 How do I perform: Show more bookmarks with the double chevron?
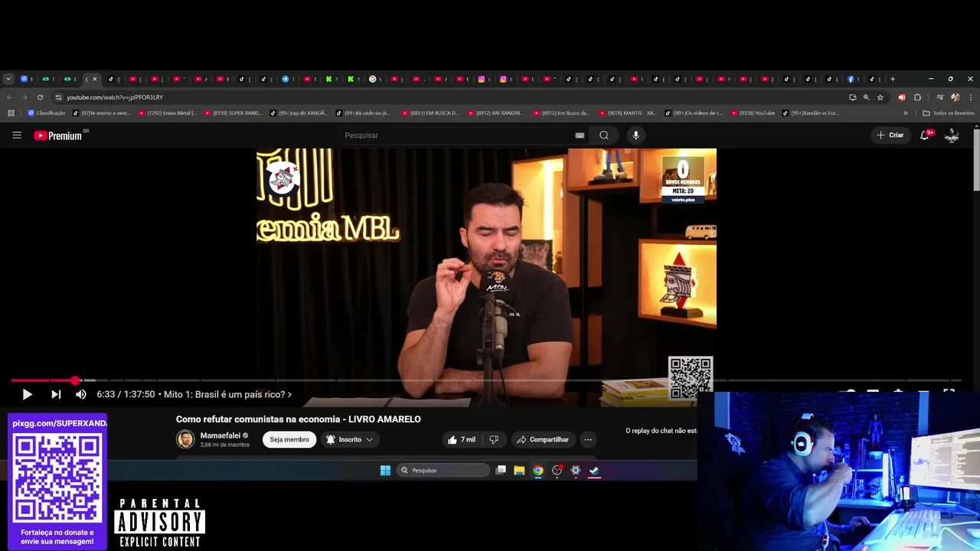[906, 113]
